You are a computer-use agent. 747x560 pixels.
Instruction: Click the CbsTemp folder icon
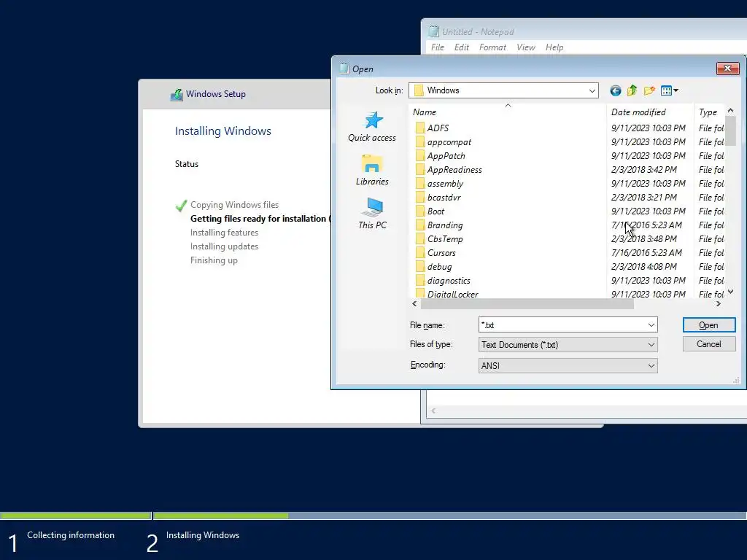tap(419, 238)
